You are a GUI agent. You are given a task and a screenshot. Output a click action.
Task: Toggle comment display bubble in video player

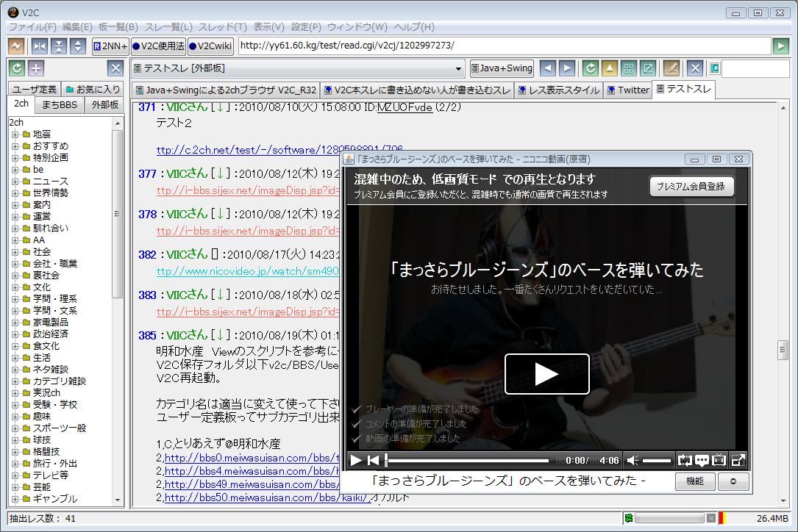tap(702, 461)
